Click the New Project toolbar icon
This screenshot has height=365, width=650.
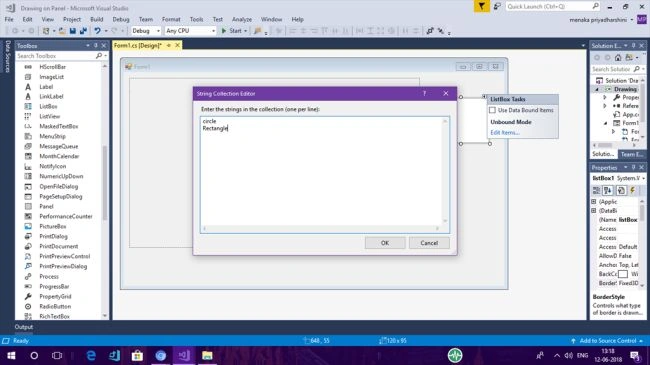click(46, 31)
